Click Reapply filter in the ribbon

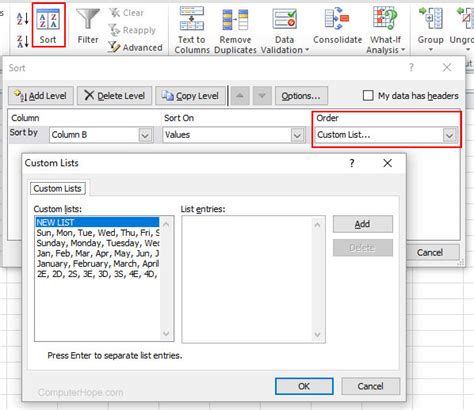[132, 30]
